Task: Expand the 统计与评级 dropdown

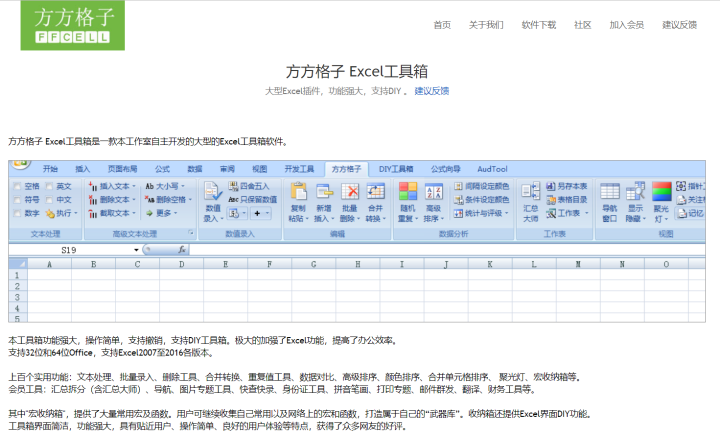Action: [x=481, y=213]
